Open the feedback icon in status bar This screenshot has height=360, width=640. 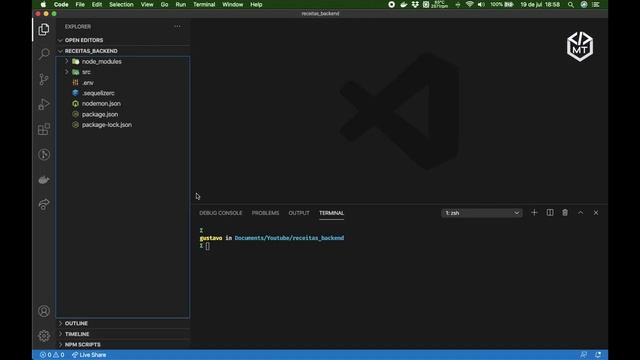(584, 355)
